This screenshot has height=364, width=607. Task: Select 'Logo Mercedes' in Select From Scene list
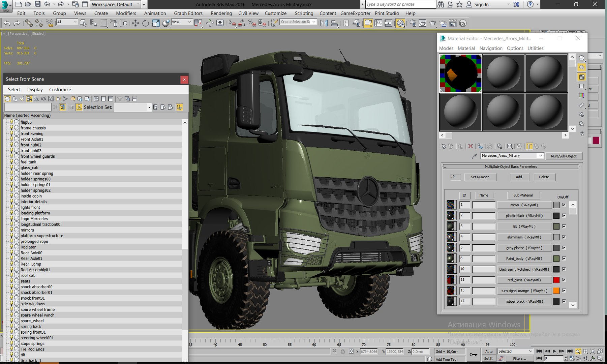[x=34, y=219]
